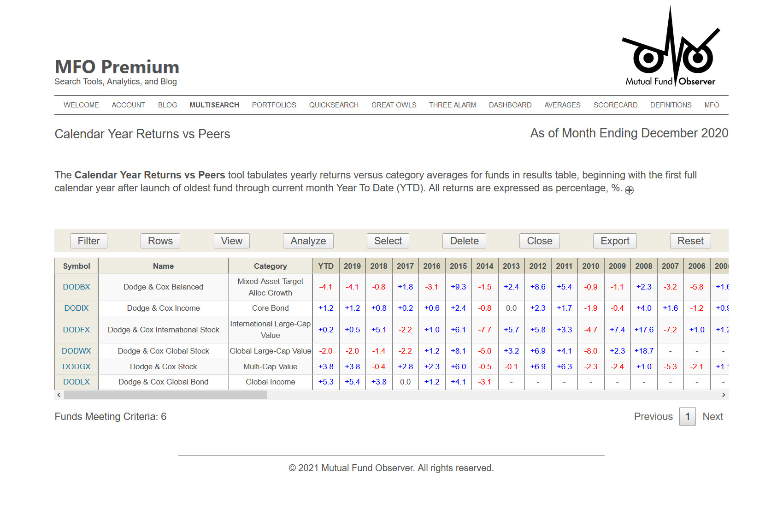Select the Dodge & Cox Stock name cell
Image resolution: width=783 pixels, height=532 pixels.
click(164, 366)
